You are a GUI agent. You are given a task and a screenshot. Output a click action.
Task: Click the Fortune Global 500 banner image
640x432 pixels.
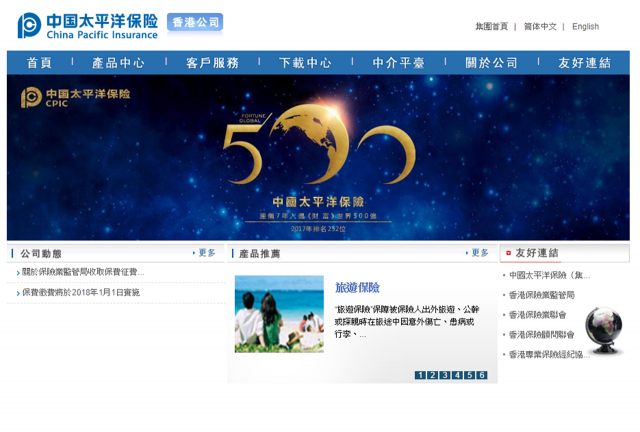pyautogui.click(x=318, y=158)
